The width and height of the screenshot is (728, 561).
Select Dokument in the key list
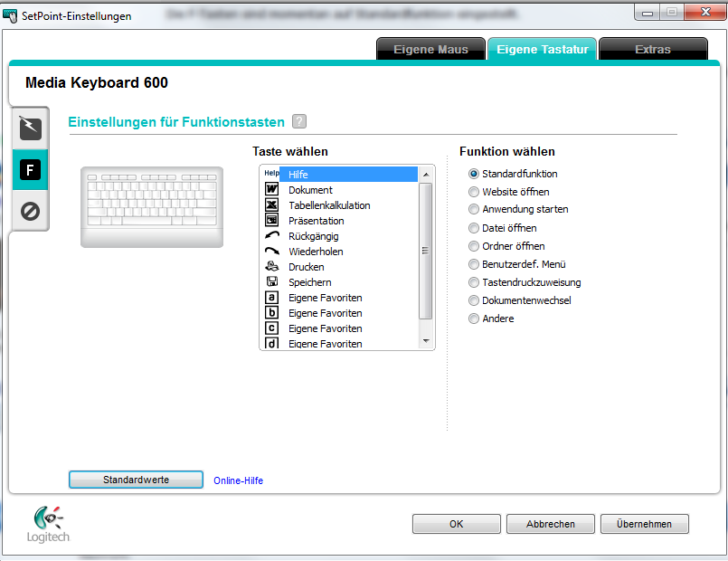point(310,190)
